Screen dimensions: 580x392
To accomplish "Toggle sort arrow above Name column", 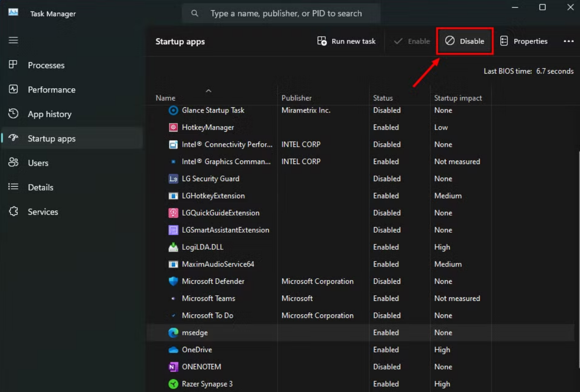I will tap(209, 91).
